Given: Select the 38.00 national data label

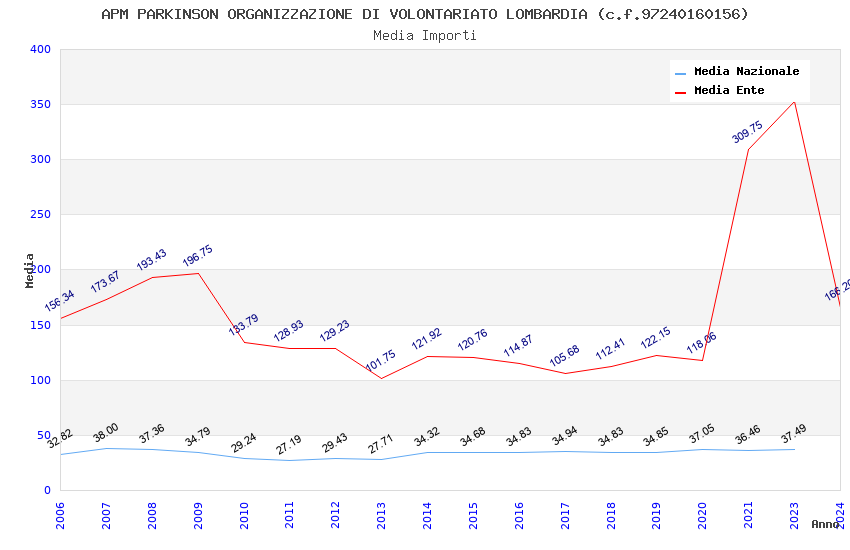Looking at the screenshot, I should click(x=106, y=432).
